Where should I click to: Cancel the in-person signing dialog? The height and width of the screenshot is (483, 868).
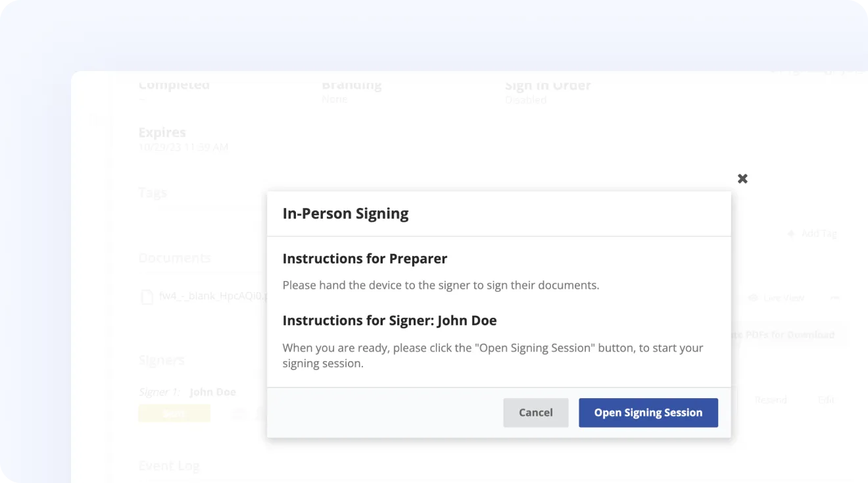tap(535, 413)
